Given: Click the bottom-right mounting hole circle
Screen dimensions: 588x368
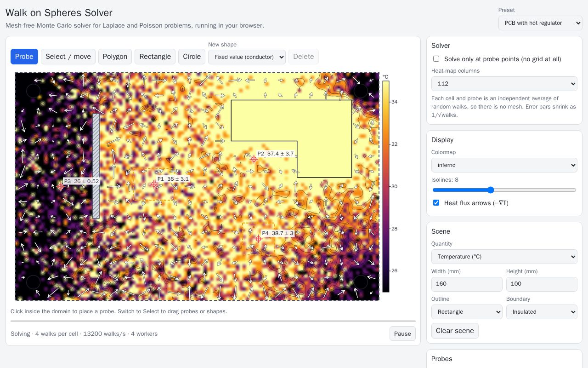Looking at the screenshot, I should pos(361,282).
